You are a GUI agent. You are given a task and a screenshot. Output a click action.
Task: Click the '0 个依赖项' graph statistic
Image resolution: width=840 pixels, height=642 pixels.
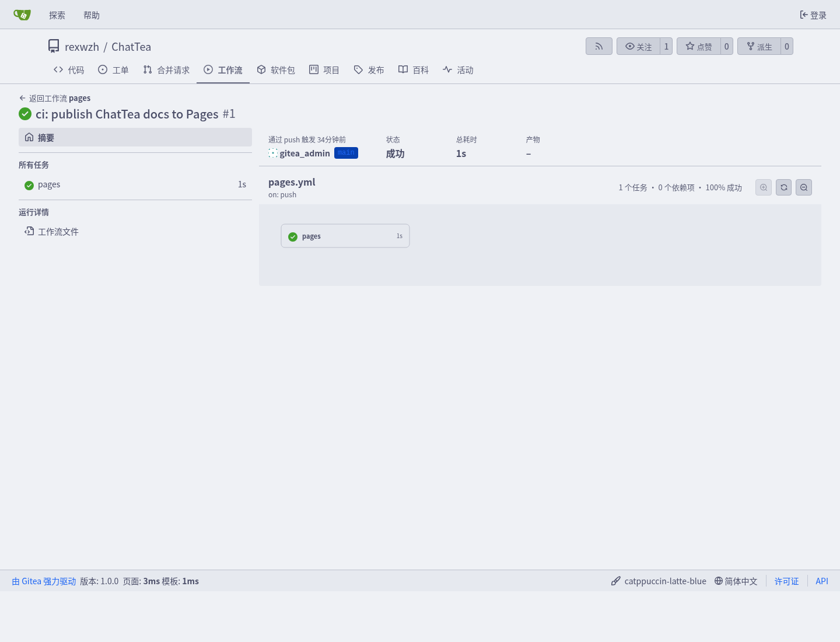click(677, 188)
